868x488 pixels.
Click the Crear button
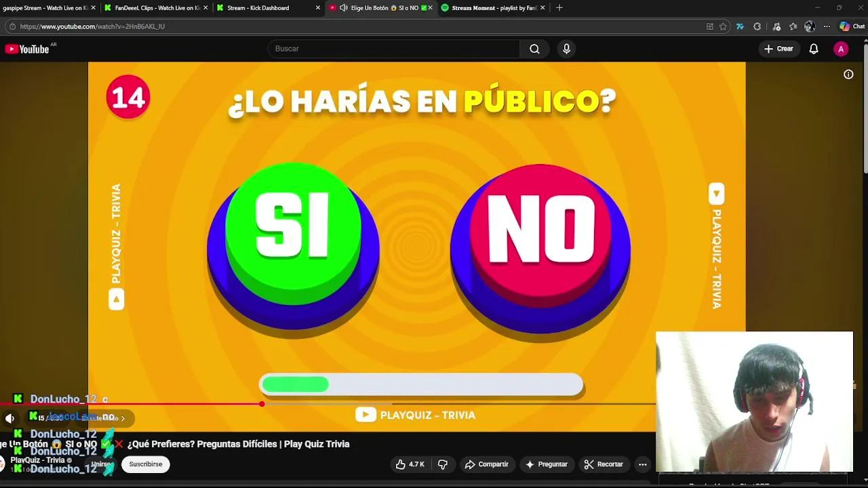pyautogui.click(x=778, y=49)
